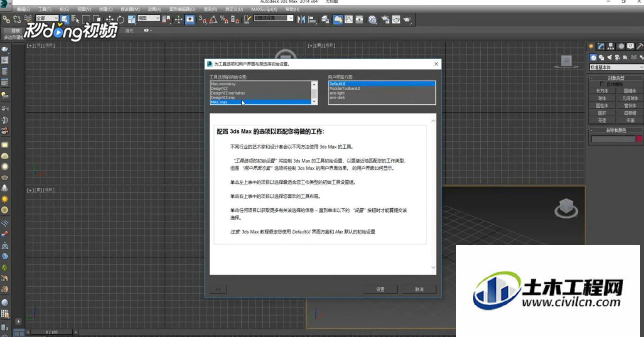Screen dimensions: 644x337
Task: Open Material Editor
Action: 373,19
